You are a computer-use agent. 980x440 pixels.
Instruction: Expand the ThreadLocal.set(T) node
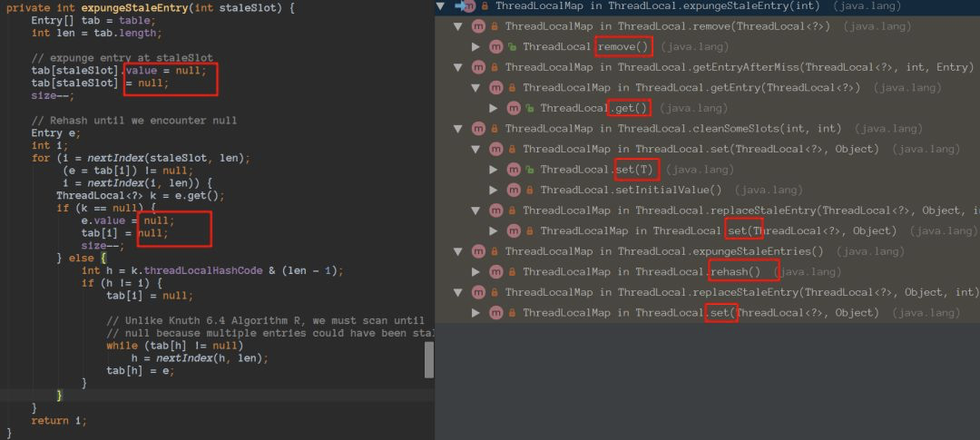point(494,170)
